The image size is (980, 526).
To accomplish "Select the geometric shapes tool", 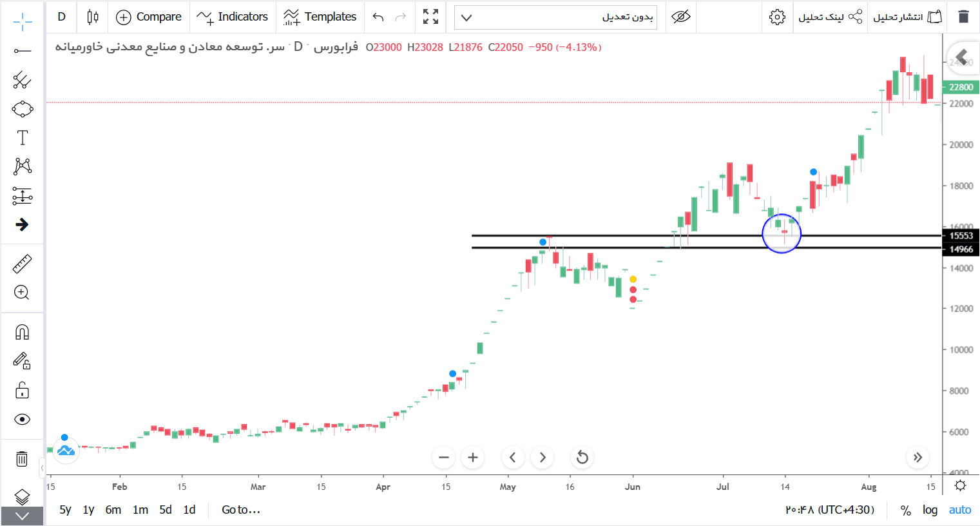I will tap(22, 109).
